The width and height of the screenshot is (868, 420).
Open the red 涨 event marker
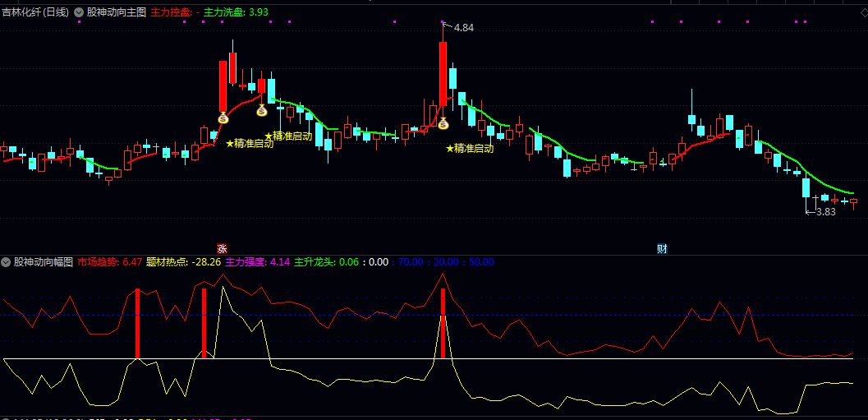[x=222, y=249]
